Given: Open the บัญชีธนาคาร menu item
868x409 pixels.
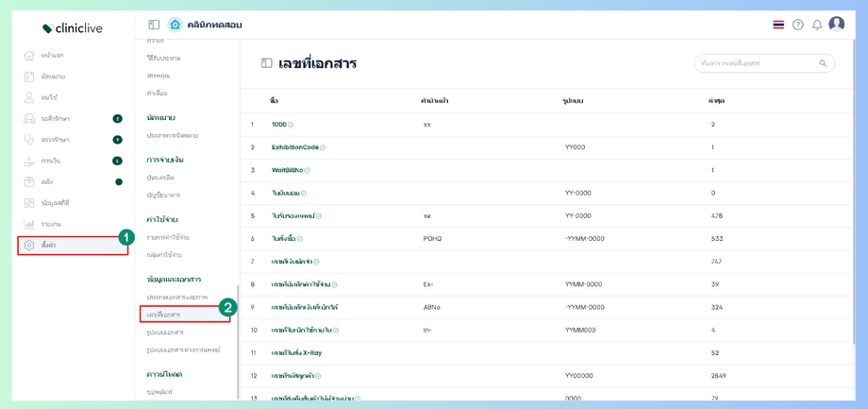Looking at the screenshot, I should click(162, 196).
